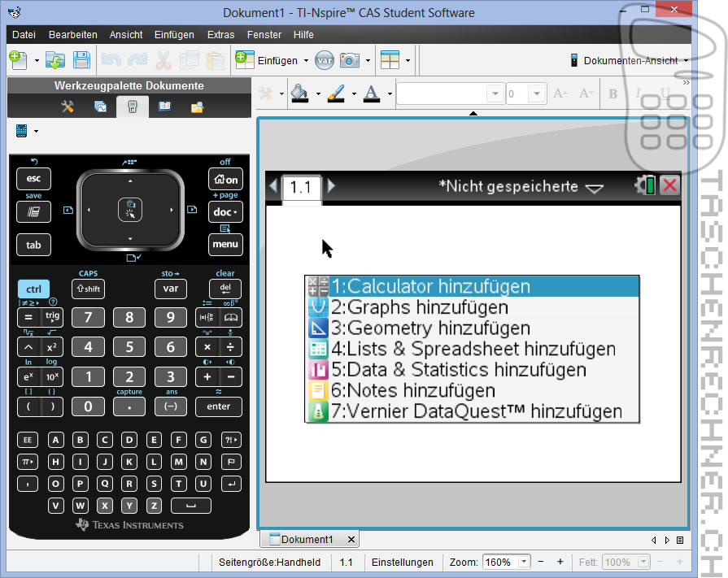The height and width of the screenshot is (578, 728).
Task: Click the screen capture camera icon
Action: pos(349,60)
